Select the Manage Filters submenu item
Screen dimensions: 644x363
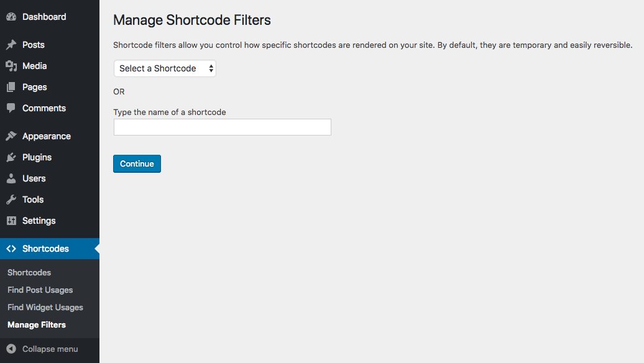pos(37,325)
